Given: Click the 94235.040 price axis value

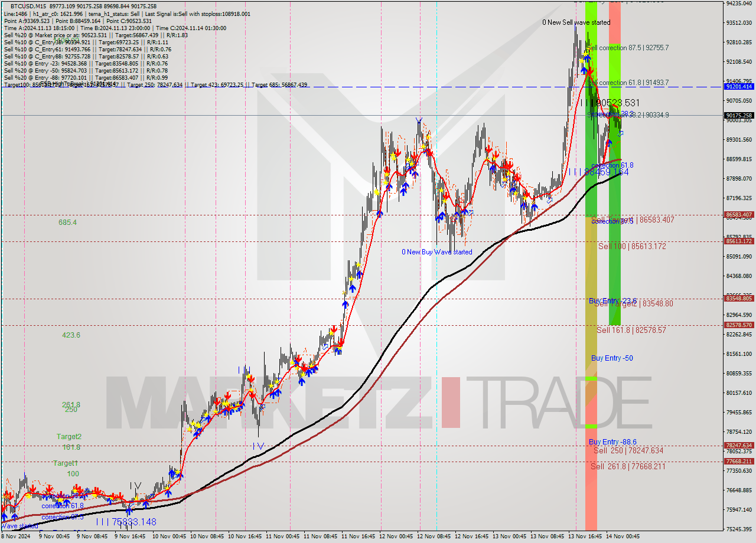Looking at the screenshot, I should 739,3.
